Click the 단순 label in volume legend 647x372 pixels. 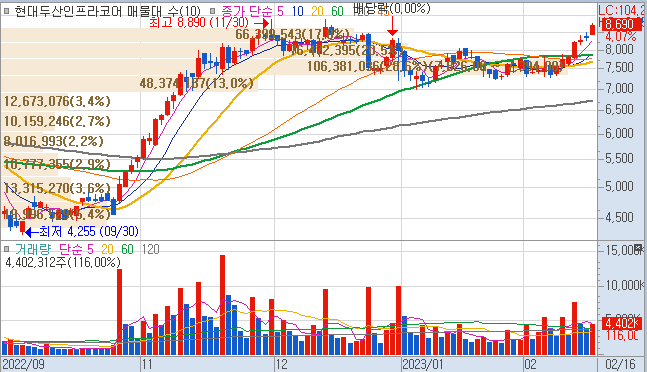coord(71,249)
